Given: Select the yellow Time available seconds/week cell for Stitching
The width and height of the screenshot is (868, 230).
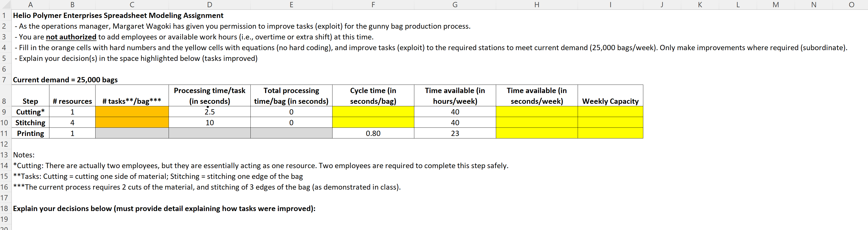Looking at the screenshot, I should [537, 122].
